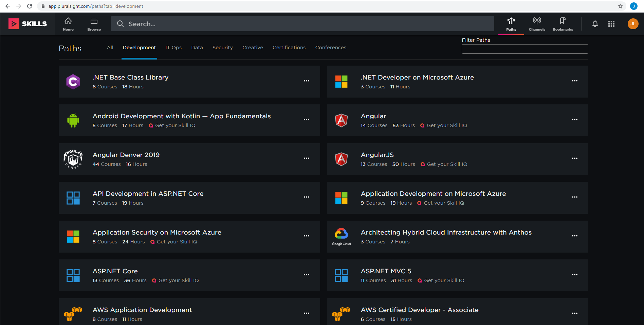
Task: Open more options for Android Development with Kotlin
Action: [x=307, y=120]
